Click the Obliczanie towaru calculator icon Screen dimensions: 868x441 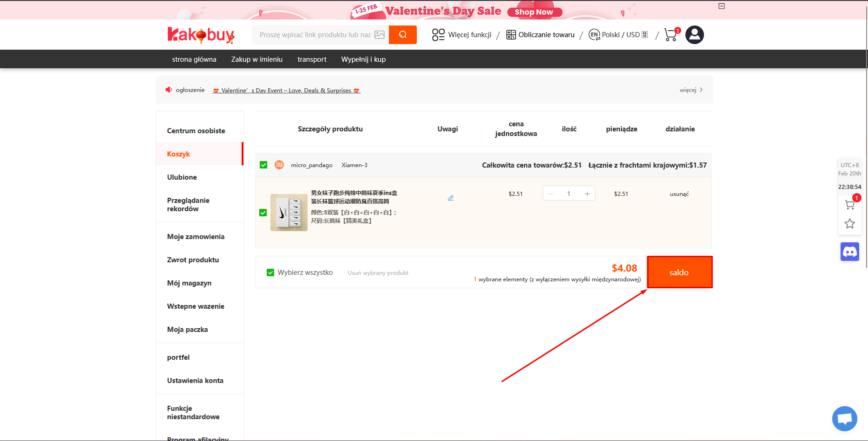[x=510, y=34]
